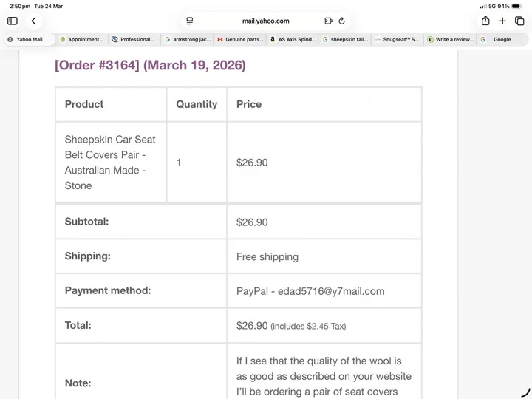
Task: Switch to the Appointment tab
Action: tap(82, 39)
